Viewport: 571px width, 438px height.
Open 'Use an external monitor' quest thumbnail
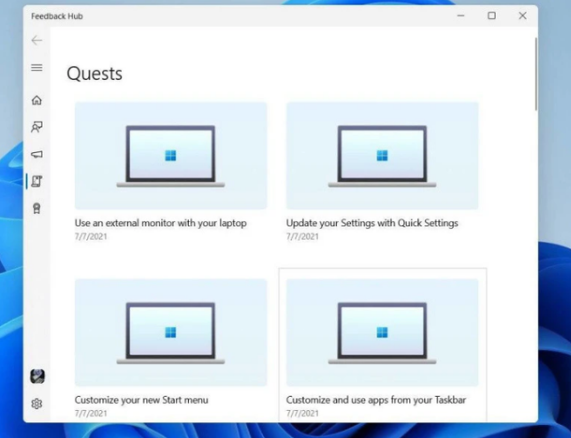click(171, 156)
